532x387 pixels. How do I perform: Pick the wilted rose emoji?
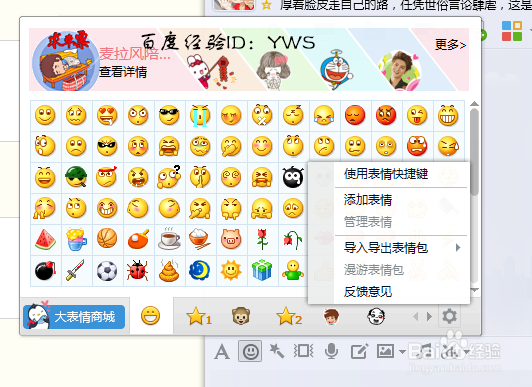pyautogui.click(x=293, y=239)
